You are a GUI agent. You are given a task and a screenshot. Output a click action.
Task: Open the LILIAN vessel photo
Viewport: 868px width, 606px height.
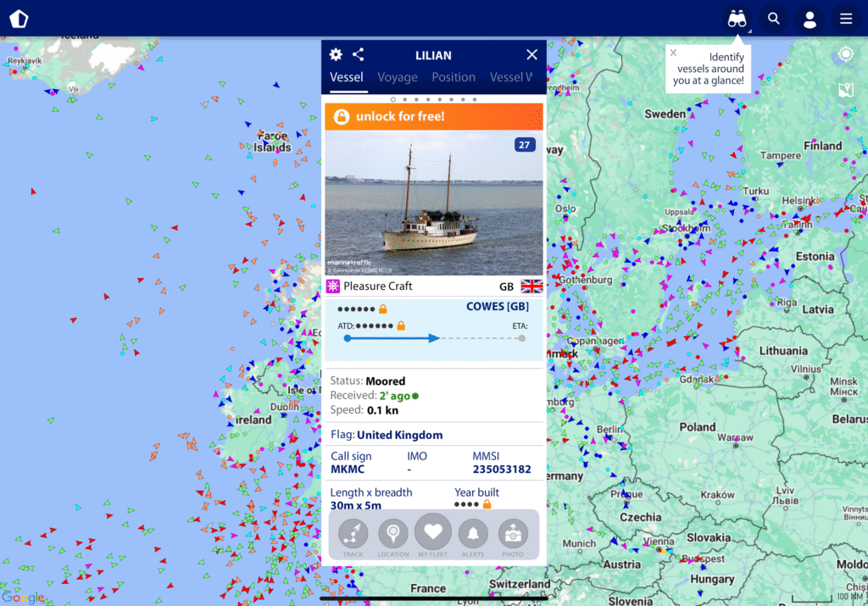click(x=434, y=203)
